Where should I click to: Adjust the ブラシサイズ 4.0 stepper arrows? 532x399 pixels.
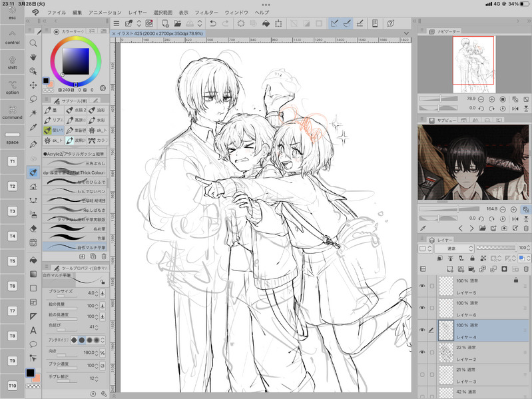click(x=97, y=293)
